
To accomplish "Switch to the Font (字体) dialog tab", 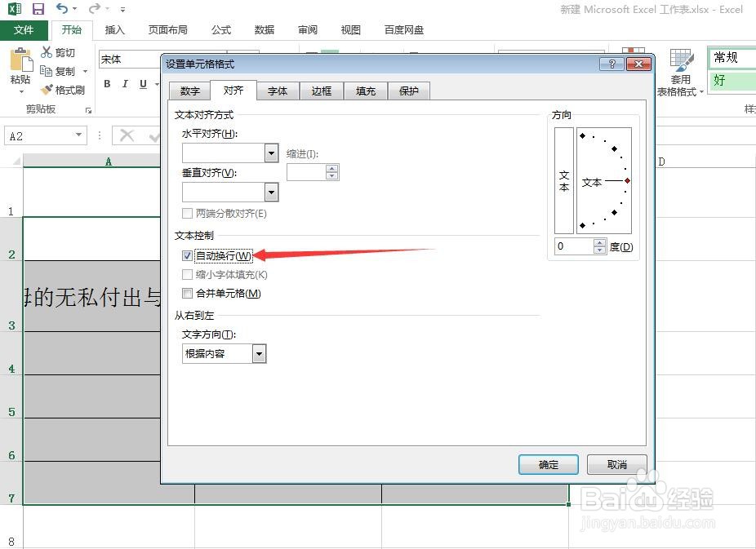I will tap(278, 91).
